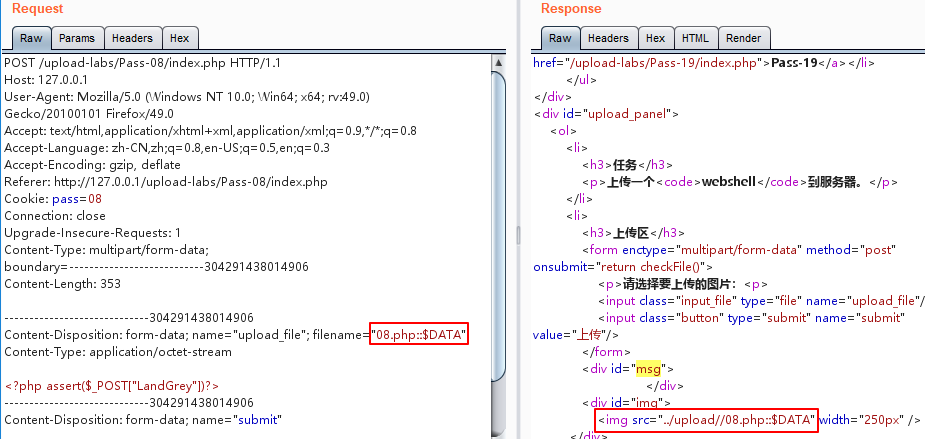Open the Response Hex tab
Image resolution: width=925 pixels, height=439 pixels.
click(655, 38)
